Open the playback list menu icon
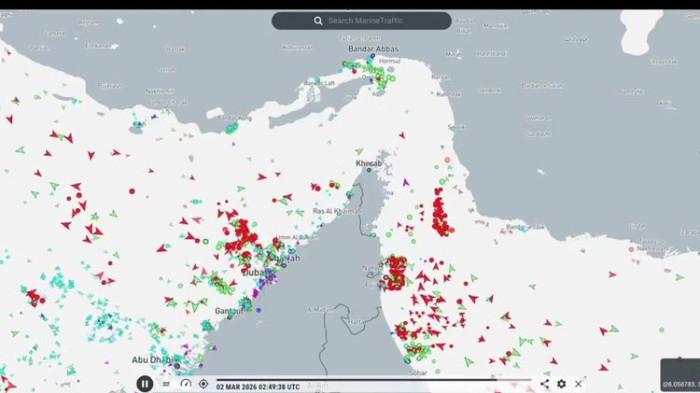Image resolution: width=700 pixels, height=393 pixels. [166, 384]
